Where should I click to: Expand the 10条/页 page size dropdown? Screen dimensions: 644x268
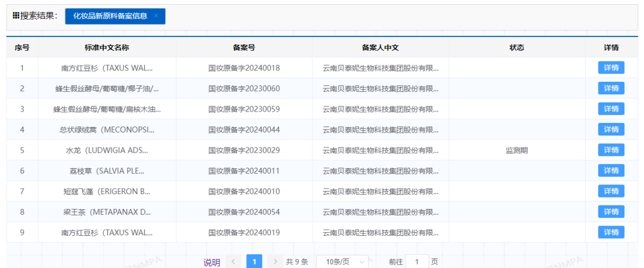[x=342, y=261]
